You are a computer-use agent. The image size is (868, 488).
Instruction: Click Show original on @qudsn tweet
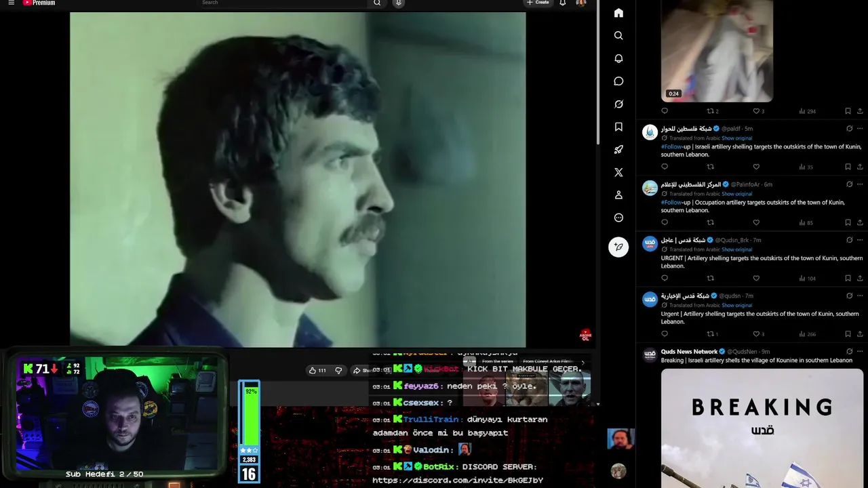[x=736, y=305]
